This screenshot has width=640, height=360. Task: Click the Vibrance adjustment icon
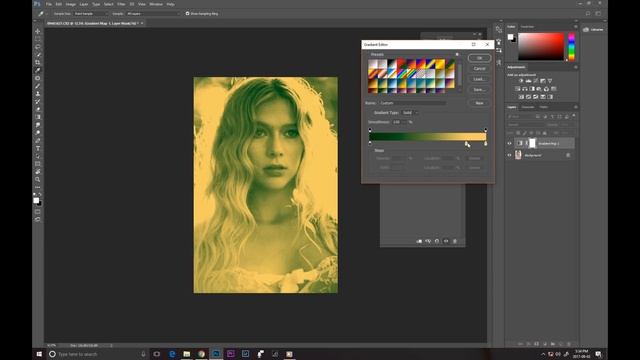coord(550,81)
